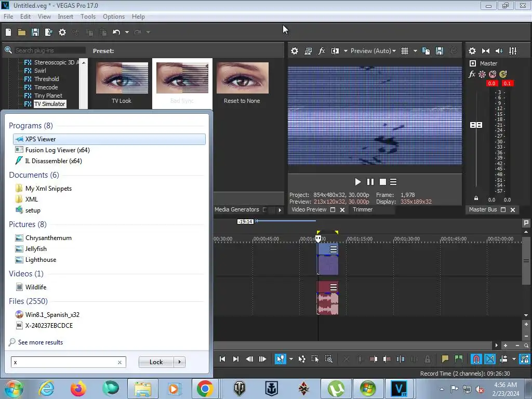Screen dimensions: 532x399
Task: Clear the Start menu search box
Action: click(119, 362)
